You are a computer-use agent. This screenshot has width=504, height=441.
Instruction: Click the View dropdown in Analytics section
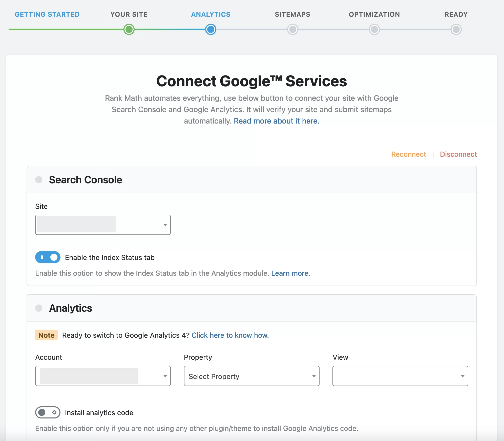click(x=400, y=377)
